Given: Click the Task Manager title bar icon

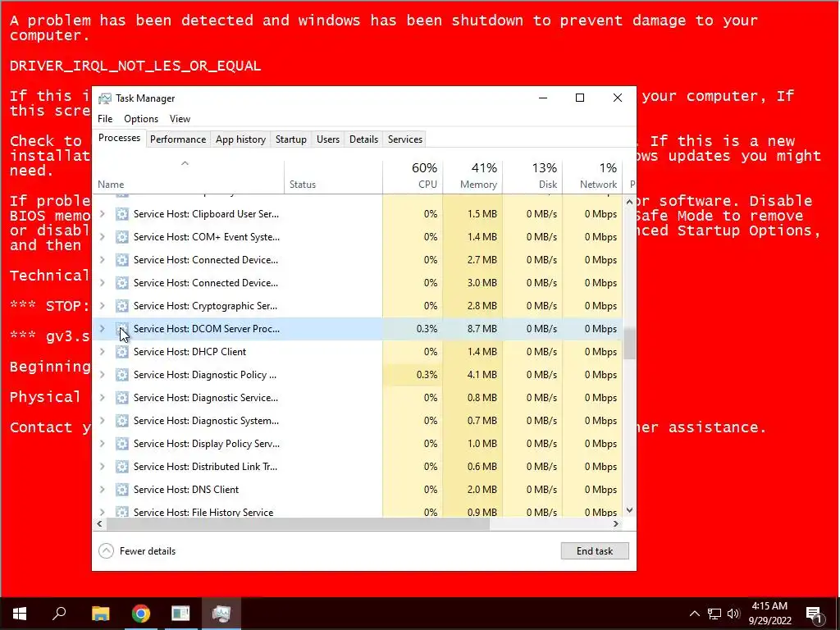Looking at the screenshot, I should tap(105, 98).
